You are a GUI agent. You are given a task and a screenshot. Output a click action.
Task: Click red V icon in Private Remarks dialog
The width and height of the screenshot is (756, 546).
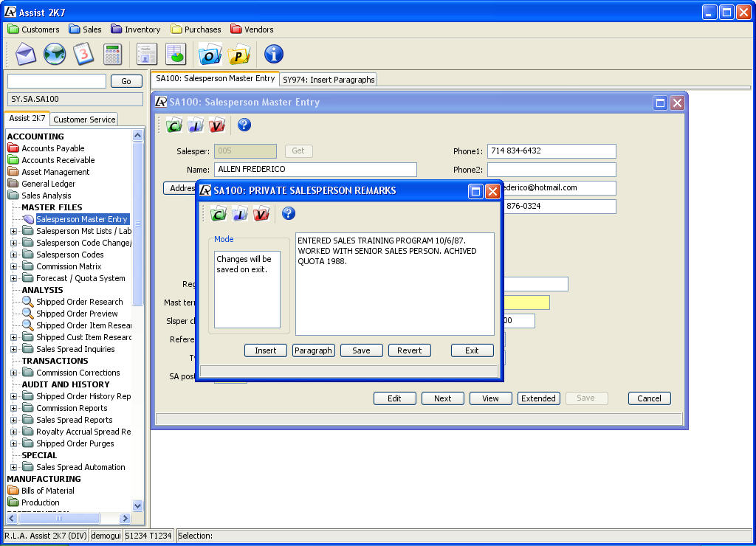261,213
